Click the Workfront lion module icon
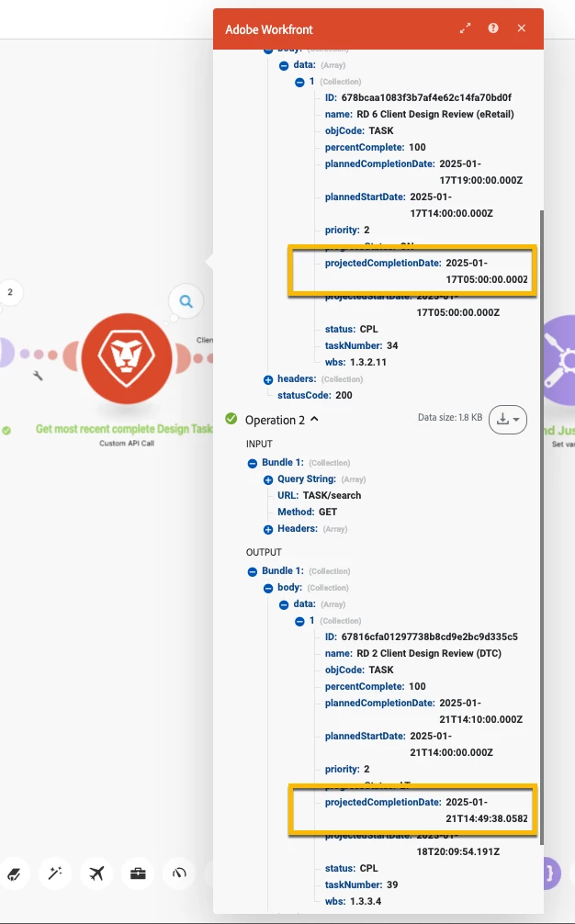This screenshot has height=924, width=575. tap(127, 358)
